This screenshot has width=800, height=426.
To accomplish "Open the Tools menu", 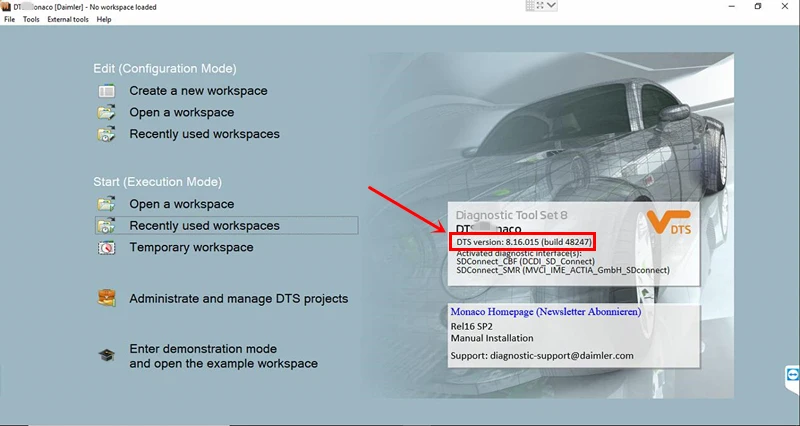I will pos(31,19).
